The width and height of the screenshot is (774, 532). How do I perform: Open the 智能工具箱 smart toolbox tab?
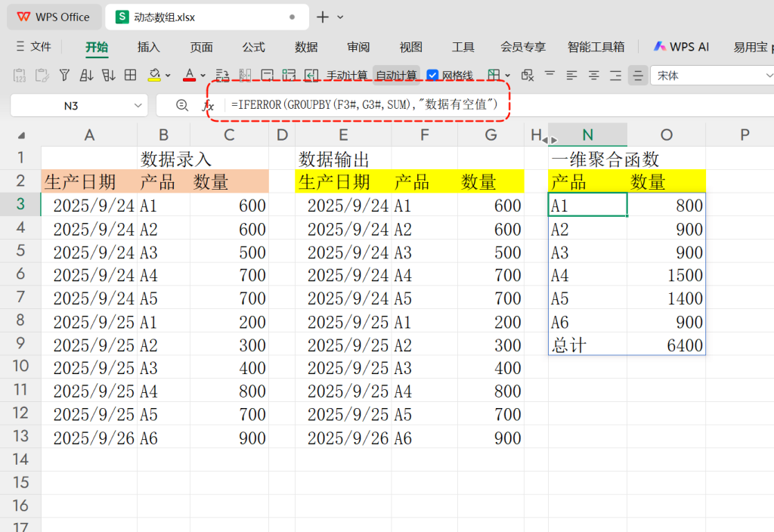(596, 47)
